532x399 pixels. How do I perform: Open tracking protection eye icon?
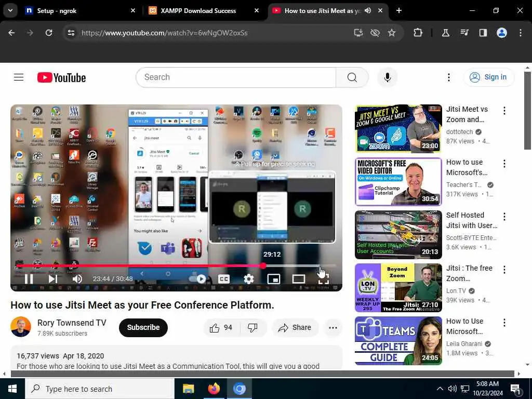375,33
